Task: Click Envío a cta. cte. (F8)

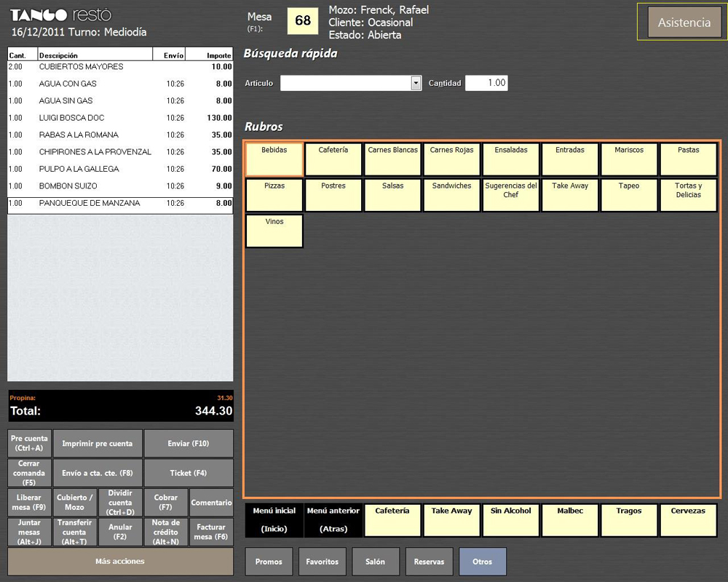Action: pos(98,472)
